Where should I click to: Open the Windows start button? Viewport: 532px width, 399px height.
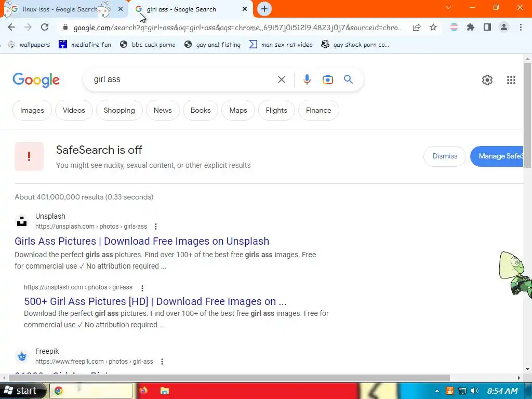(22, 391)
